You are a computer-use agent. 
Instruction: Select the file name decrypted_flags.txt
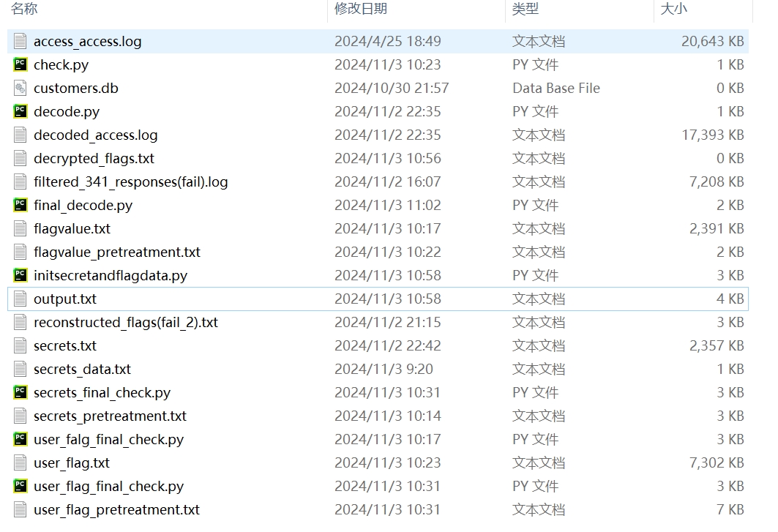coord(94,159)
